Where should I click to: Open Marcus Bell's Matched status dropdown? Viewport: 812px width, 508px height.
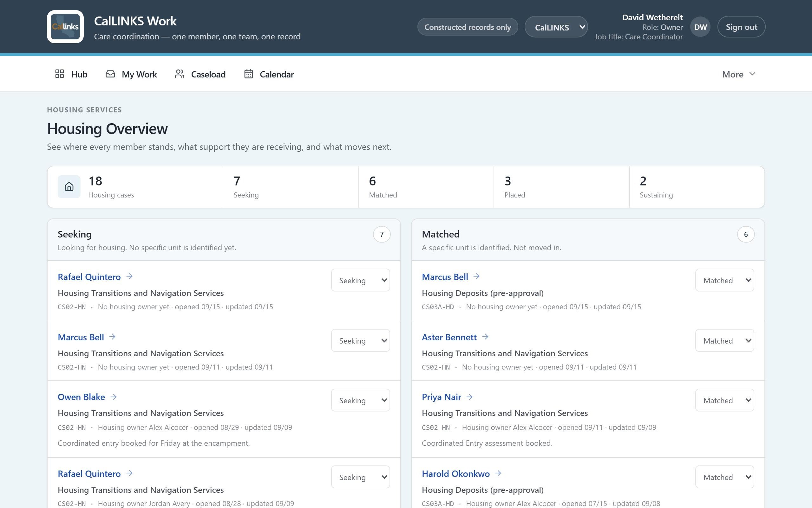click(724, 280)
